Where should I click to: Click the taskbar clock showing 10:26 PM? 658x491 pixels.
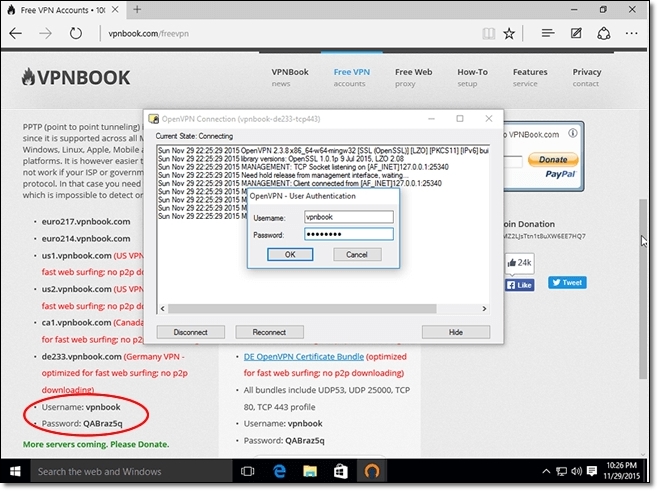coord(621,471)
